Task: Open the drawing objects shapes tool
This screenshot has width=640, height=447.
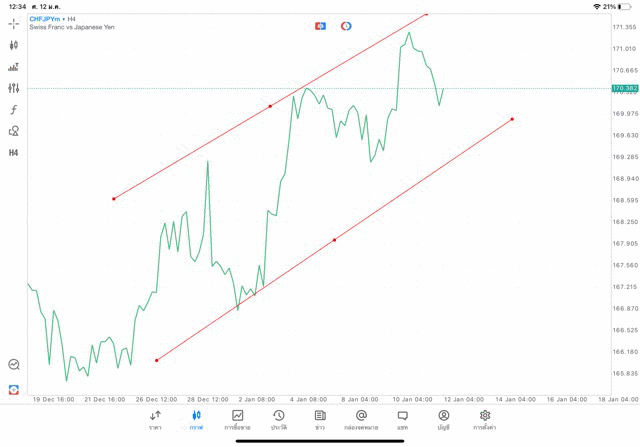Action: point(14,131)
